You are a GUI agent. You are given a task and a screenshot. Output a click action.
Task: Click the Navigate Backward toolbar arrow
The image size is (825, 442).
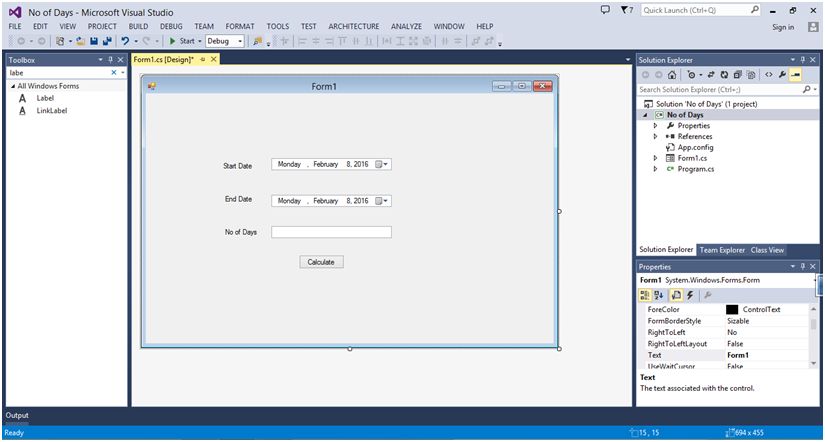click(x=21, y=41)
